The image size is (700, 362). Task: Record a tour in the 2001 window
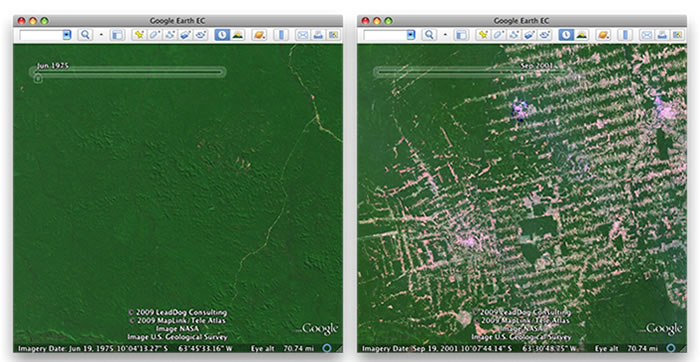coord(544,35)
